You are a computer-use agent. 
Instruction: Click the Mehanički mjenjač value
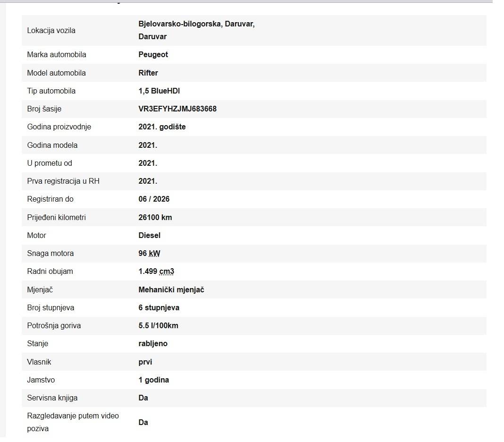tap(171, 290)
